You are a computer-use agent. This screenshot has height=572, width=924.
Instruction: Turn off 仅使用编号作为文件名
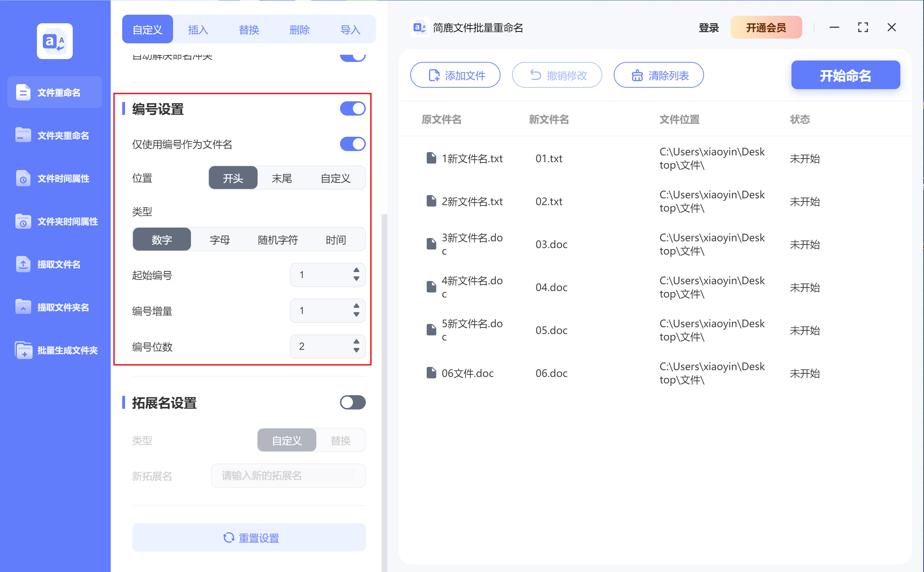[x=353, y=144]
